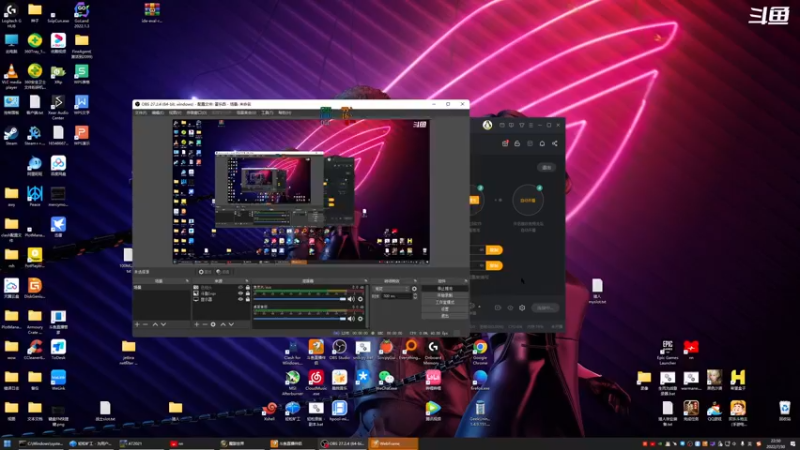Screen dimensions: 800x450
Task: Open the settings gear at the Douyu window bottom
Action: 522,308
